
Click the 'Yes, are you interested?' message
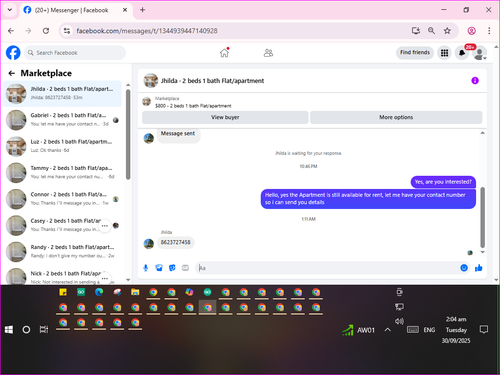click(443, 182)
